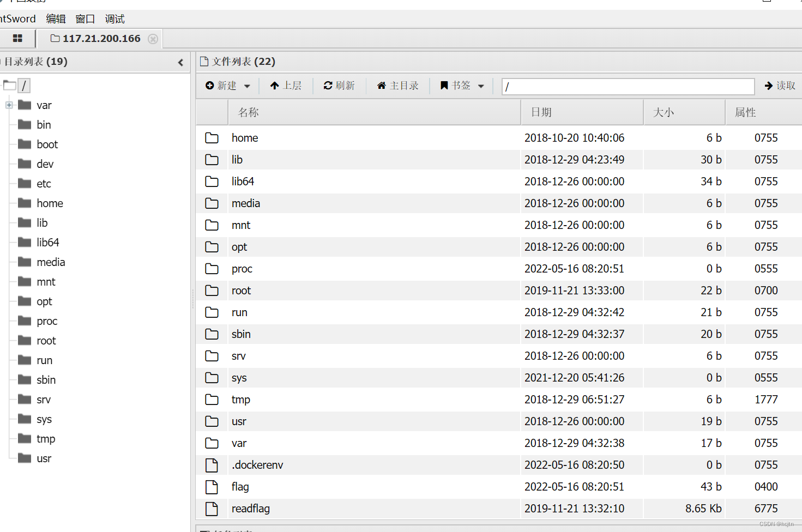Open the 调试 menu

point(114,19)
